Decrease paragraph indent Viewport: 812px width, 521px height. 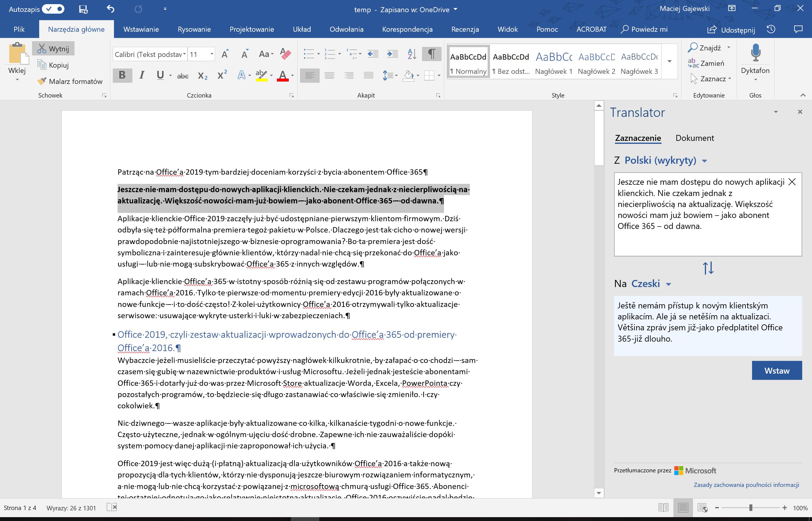pyautogui.click(x=373, y=54)
